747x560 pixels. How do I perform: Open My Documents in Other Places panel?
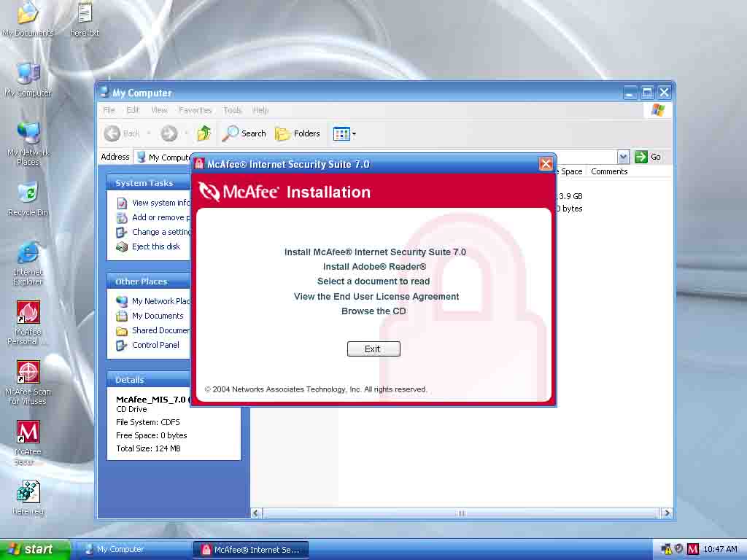click(150, 316)
